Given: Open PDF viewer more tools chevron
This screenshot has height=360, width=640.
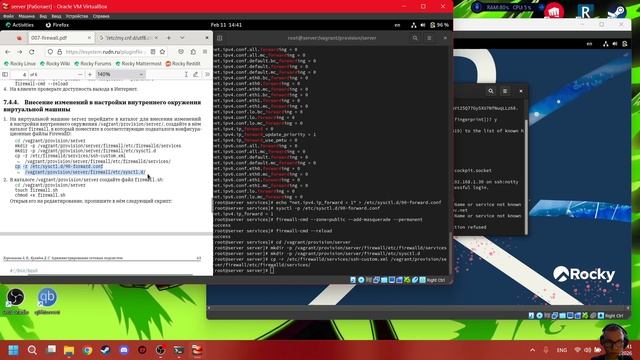Looking at the screenshot, I should point(207,74).
